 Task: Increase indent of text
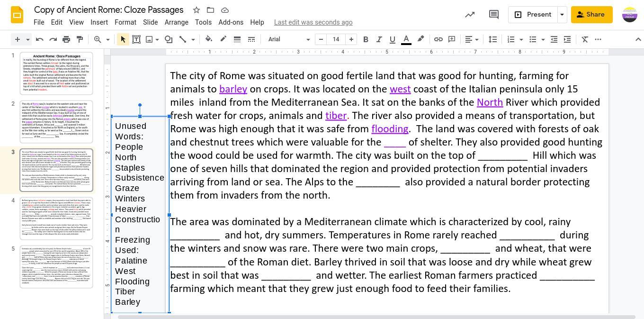[x=567, y=39]
